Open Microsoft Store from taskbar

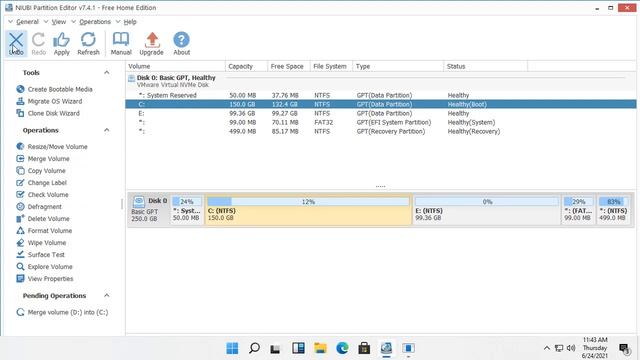tap(364, 348)
